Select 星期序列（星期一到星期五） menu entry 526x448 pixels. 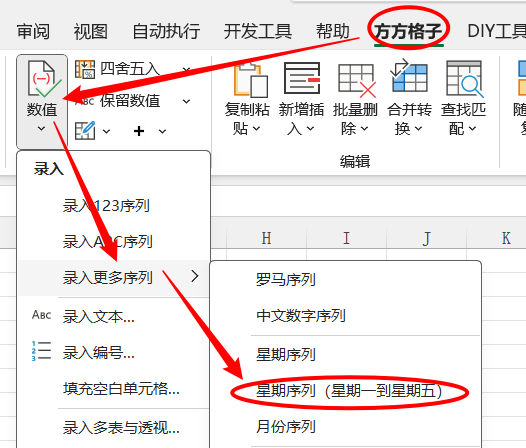[x=349, y=391]
